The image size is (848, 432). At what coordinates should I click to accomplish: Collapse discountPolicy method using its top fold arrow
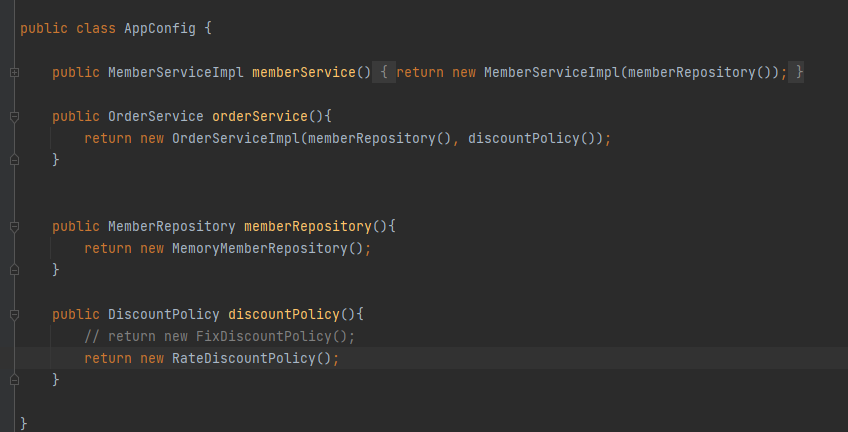[x=15, y=314]
